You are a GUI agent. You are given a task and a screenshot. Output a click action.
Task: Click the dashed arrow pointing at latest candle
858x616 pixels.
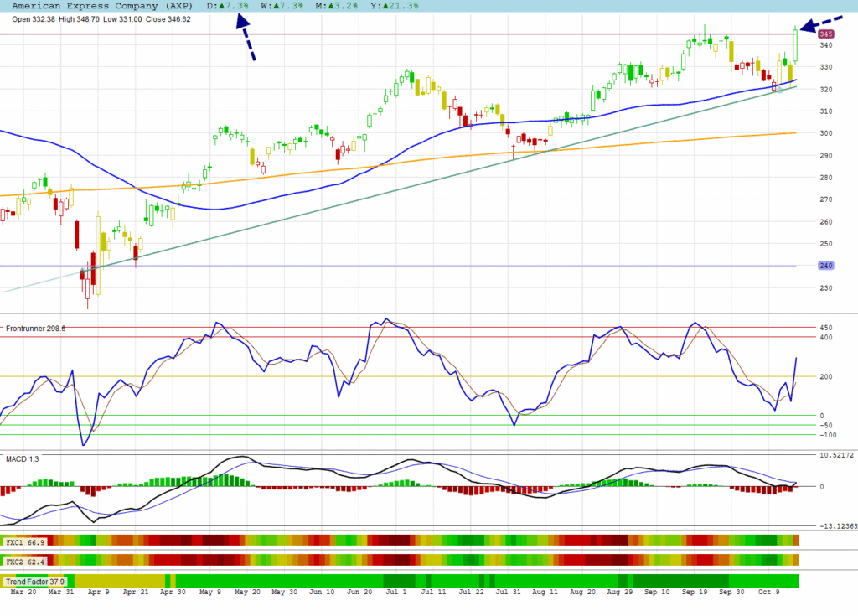(822, 25)
